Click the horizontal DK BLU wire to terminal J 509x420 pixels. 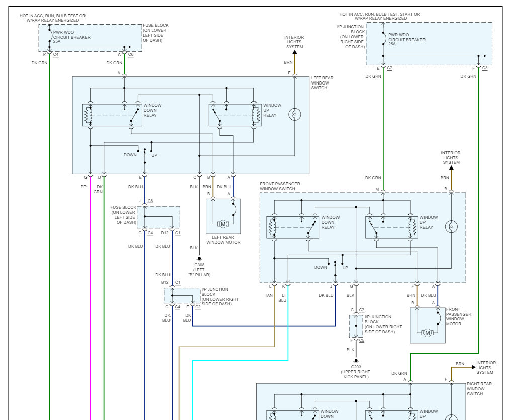[x=264, y=326]
